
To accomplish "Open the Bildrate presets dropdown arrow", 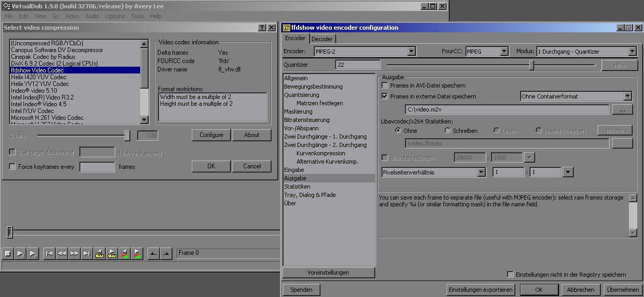I will click(530, 157).
